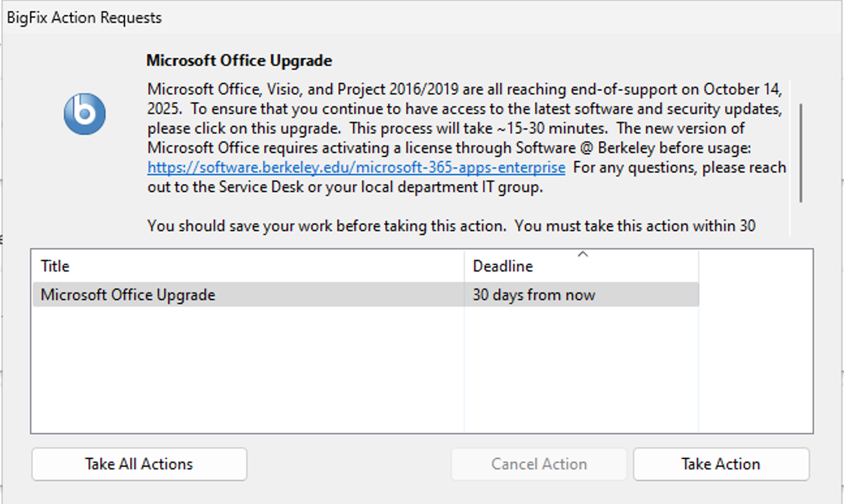844x504 pixels.
Task: Select the Microsoft Office Upgrade list row
Action: tap(247, 294)
